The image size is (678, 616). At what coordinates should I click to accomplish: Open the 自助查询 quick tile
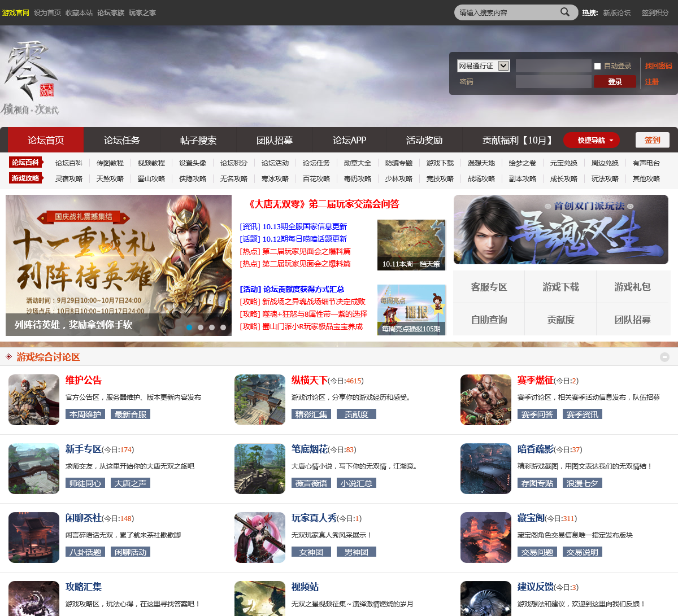(489, 320)
